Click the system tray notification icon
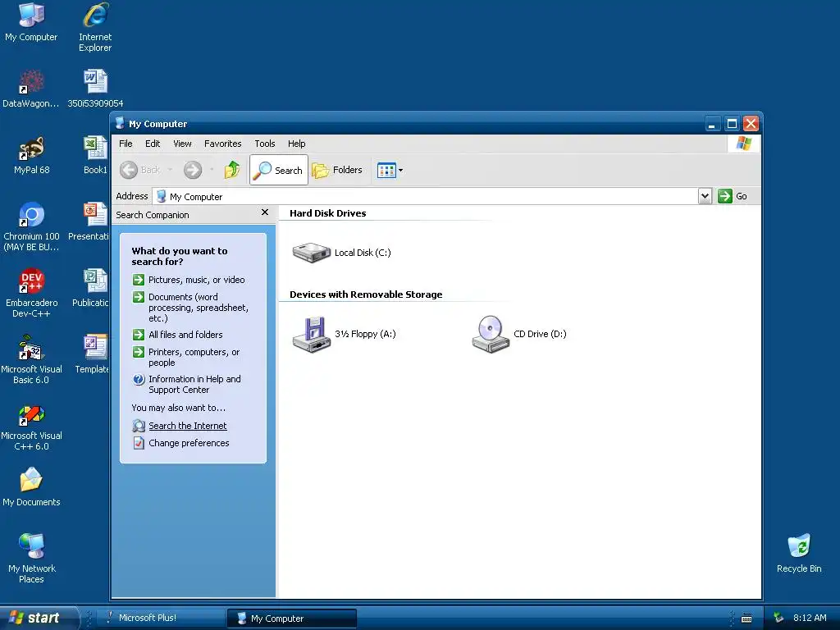840x630 pixels. click(779, 618)
